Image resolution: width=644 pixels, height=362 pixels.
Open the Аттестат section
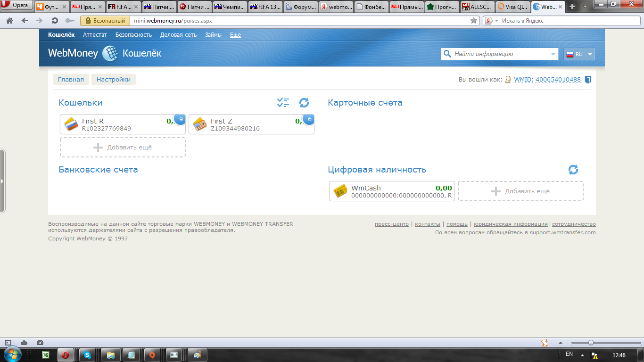tap(95, 35)
